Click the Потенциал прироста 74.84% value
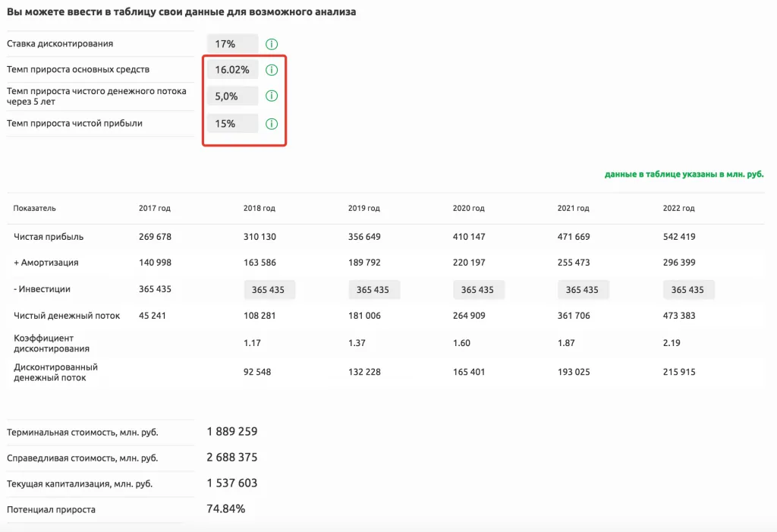Screen dimensions: 777x532 click(225, 509)
